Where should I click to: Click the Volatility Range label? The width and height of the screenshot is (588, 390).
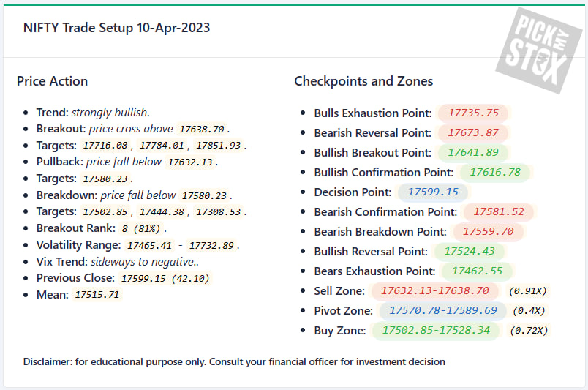(x=78, y=245)
